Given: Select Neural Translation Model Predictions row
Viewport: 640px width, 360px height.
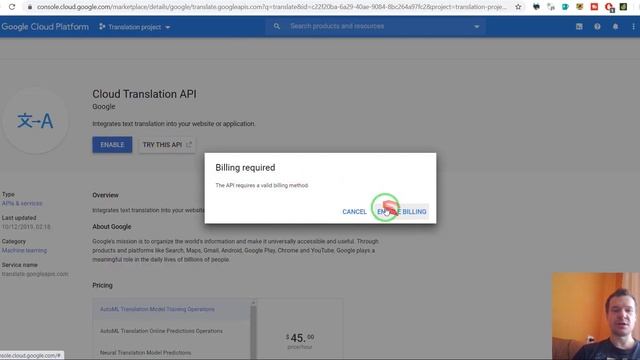Looking at the screenshot, I should click(x=171, y=352).
